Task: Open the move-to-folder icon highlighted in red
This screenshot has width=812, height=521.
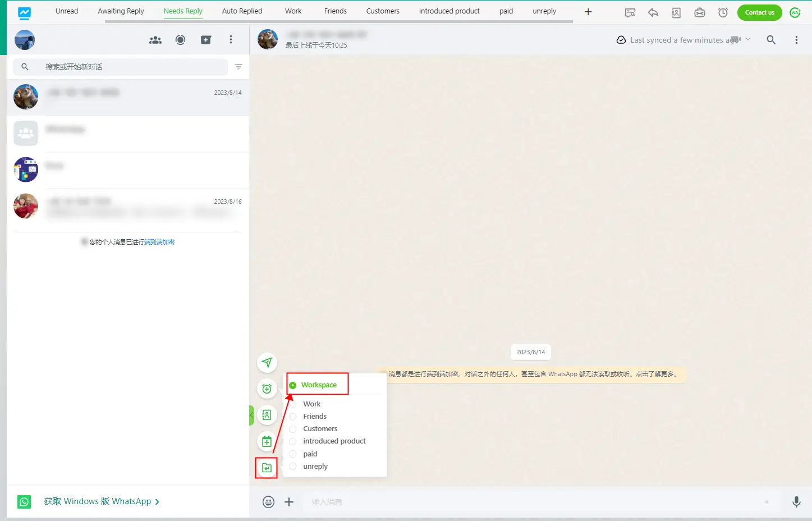Action: 266,468
